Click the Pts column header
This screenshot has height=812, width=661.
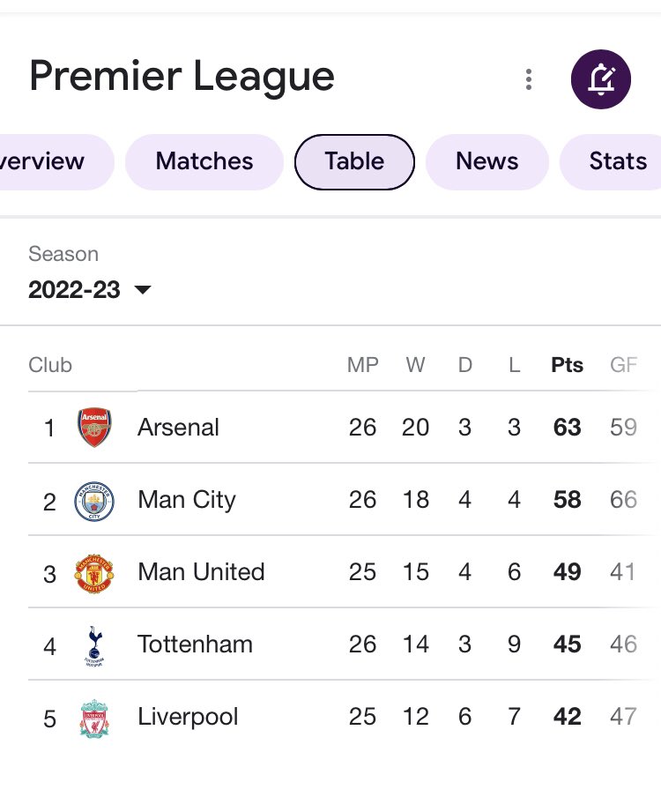click(567, 365)
